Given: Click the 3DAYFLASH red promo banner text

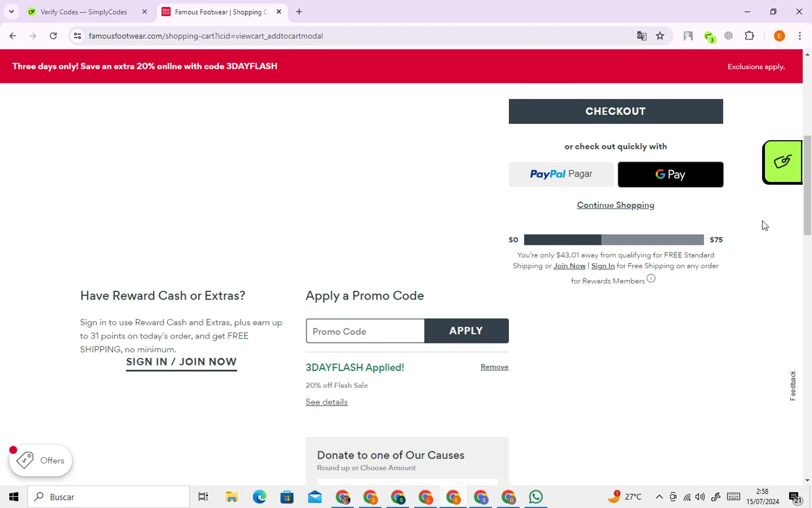Looking at the screenshot, I should click(x=145, y=66).
